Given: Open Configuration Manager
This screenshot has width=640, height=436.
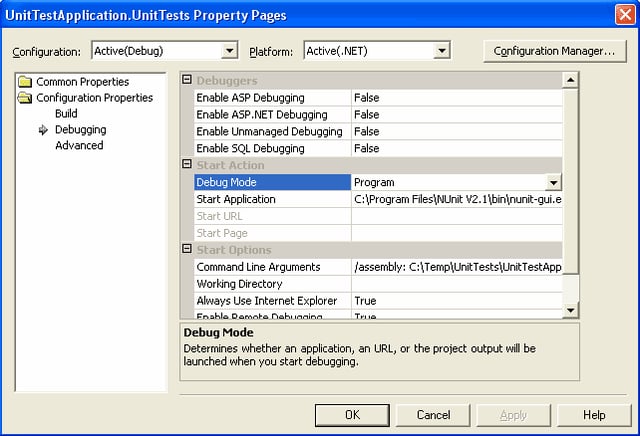Looking at the screenshot, I should point(555,51).
